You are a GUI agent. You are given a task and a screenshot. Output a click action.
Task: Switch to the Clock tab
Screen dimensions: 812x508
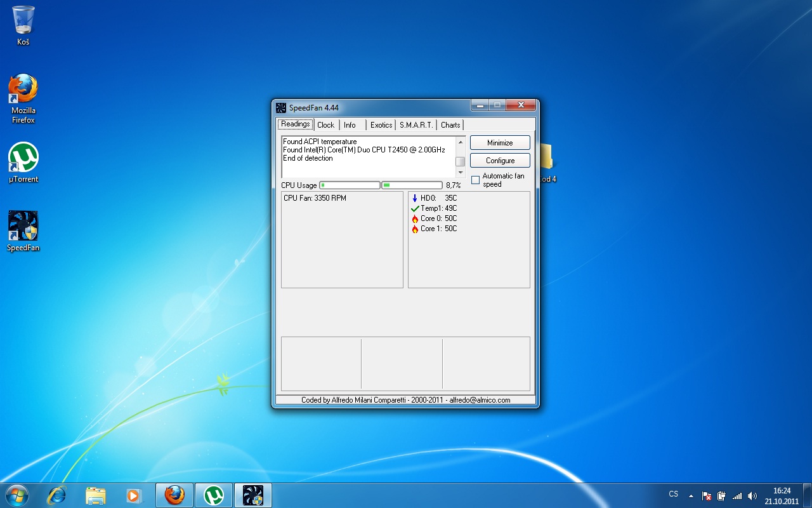(325, 125)
